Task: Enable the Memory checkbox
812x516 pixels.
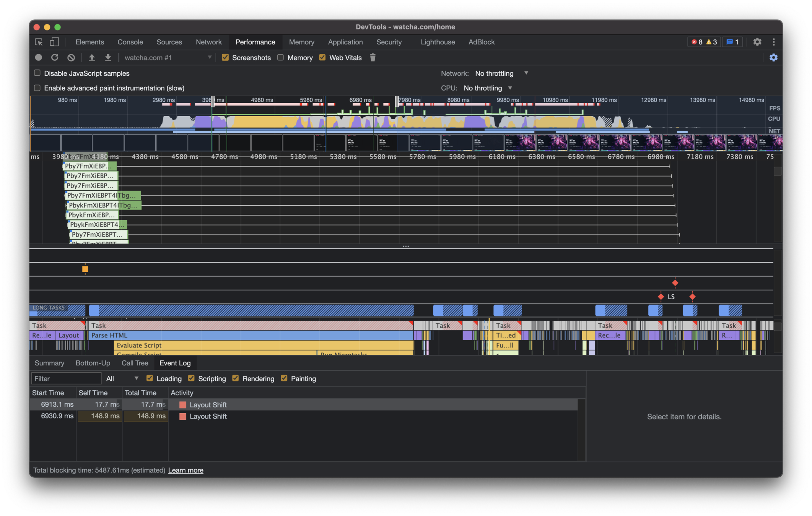Action: pos(281,58)
